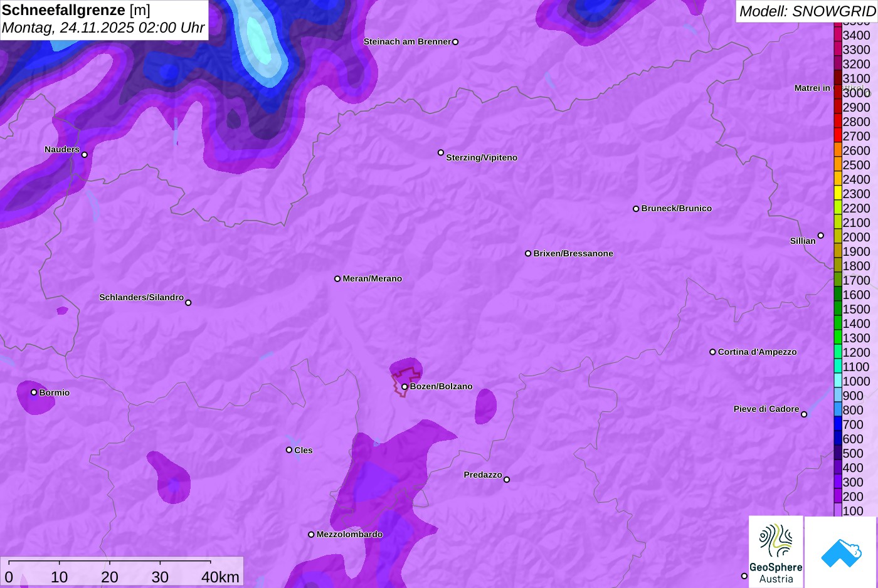Select the Predazzo marker dot
This screenshot has height=588, width=878.
(x=507, y=480)
